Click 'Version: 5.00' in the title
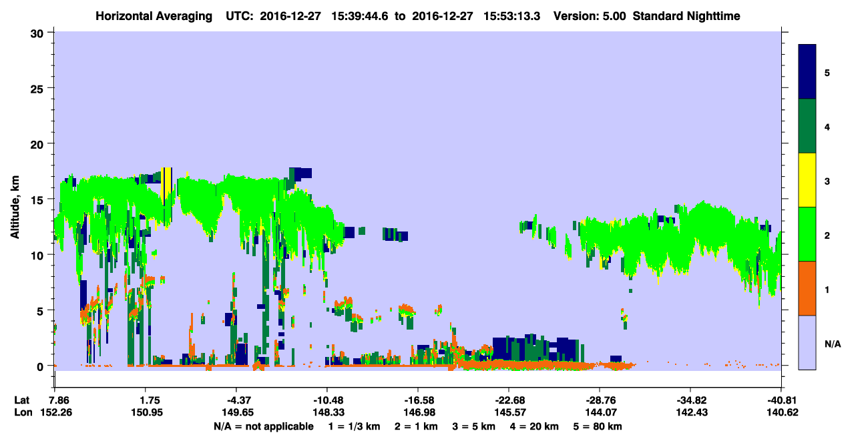 pyautogui.click(x=590, y=15)
